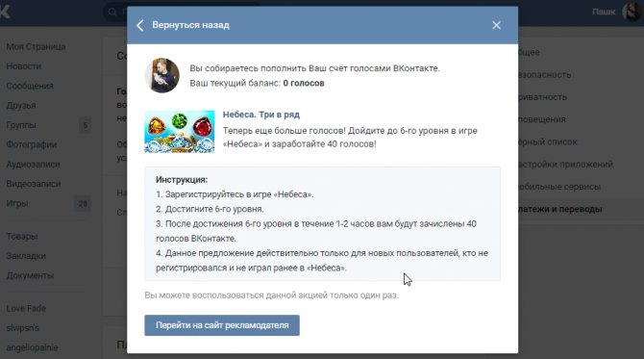The height and width of the screenshot is (359, 644).
Task: Select Друзья in left navigation
Action: tap(21, 105)
